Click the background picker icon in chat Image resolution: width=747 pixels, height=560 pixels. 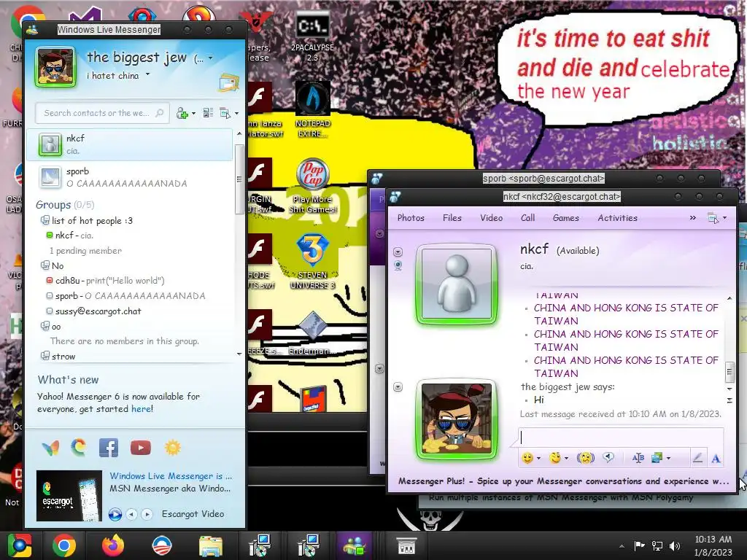click(x=657, y=458)
